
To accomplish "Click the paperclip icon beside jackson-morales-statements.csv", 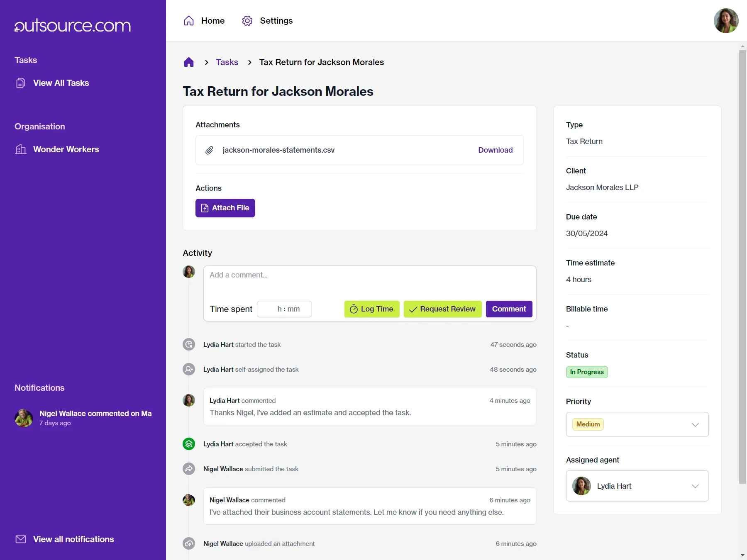I will (x=209, y=150).
